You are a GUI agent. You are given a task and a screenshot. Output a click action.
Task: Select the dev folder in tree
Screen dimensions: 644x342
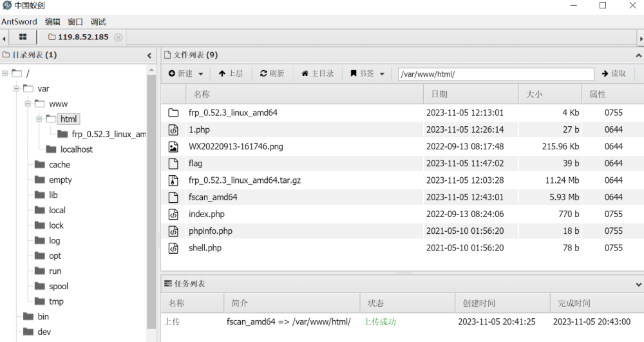pyautogui.click(x=44, y=332)
